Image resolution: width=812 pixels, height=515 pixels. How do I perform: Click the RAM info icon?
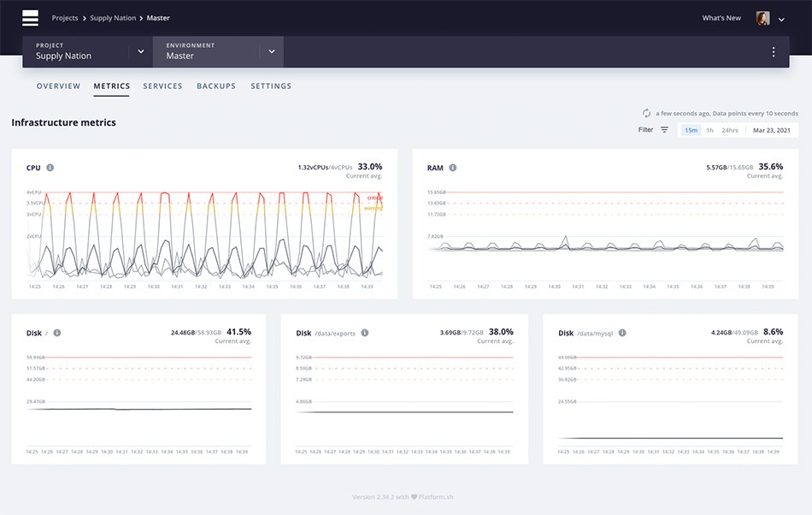(453, 168)
